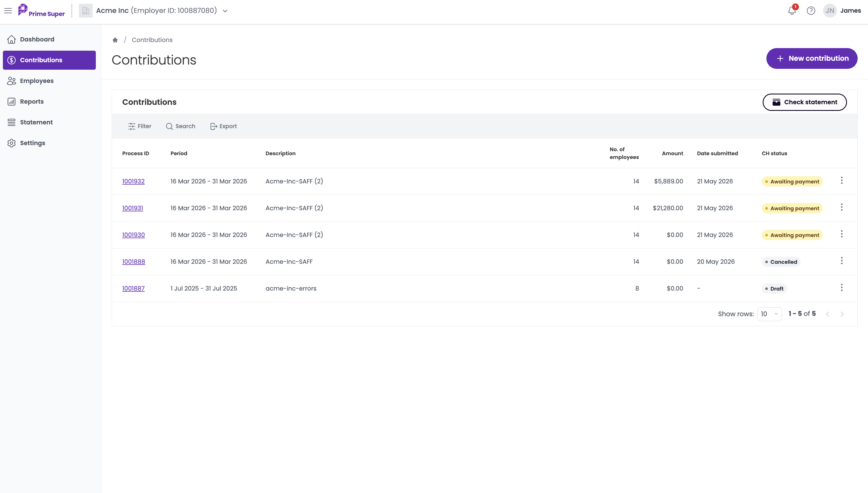This screenshot has width=868, height=493.
Task: Open the three-dot menu for row 1001932
Action: click(842, 181)
